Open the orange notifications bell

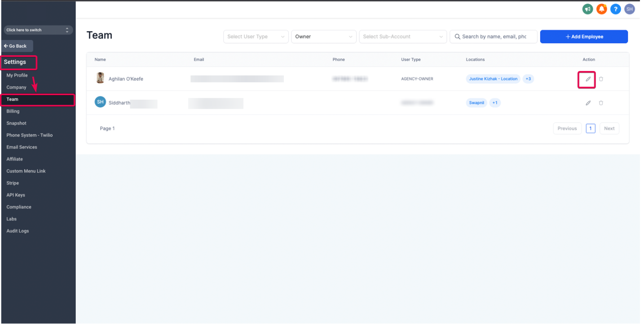(x=601, y=9)
